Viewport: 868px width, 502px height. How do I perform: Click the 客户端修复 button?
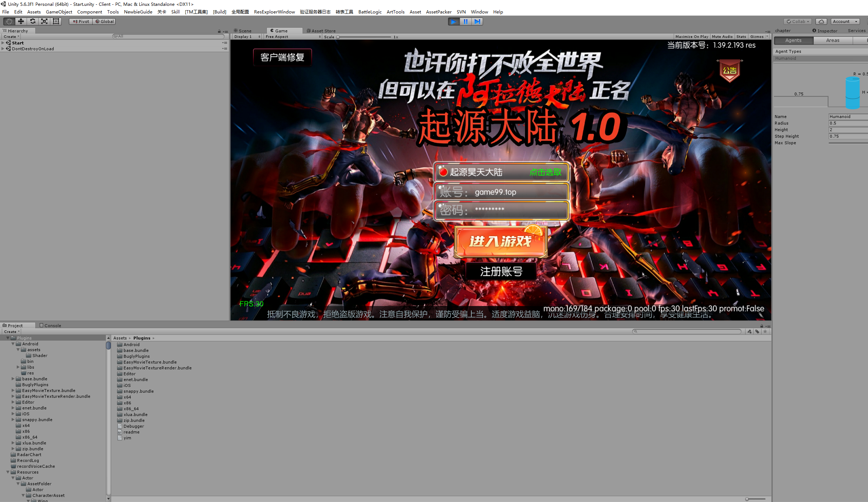coord(282,58)
